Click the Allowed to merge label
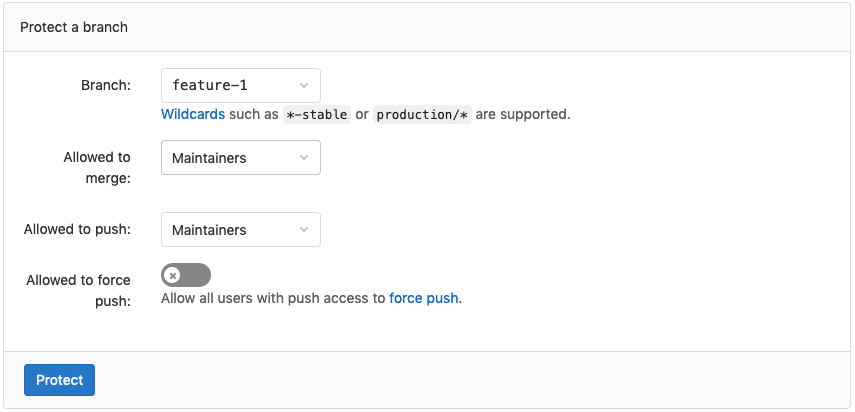The height and width of the screenshot is (412, 855). click(97, 167)
